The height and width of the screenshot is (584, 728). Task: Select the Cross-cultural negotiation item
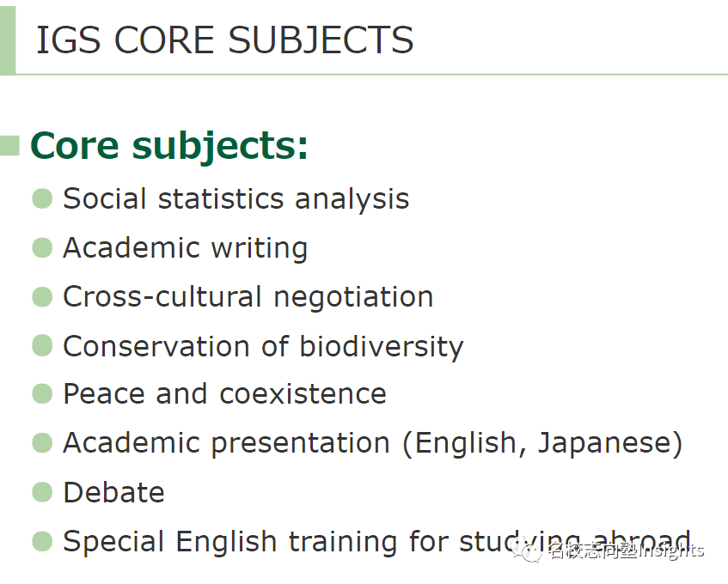(248, 296)
